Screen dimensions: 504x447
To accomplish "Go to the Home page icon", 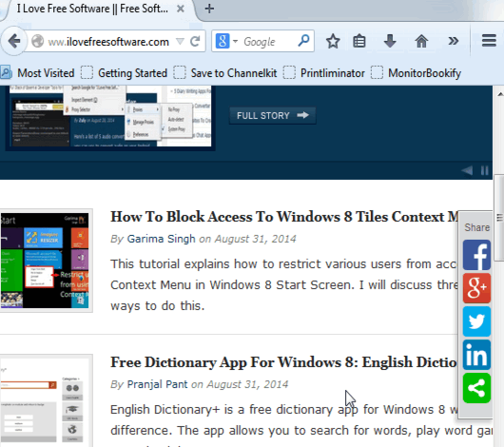I will [x=421, y=41].
